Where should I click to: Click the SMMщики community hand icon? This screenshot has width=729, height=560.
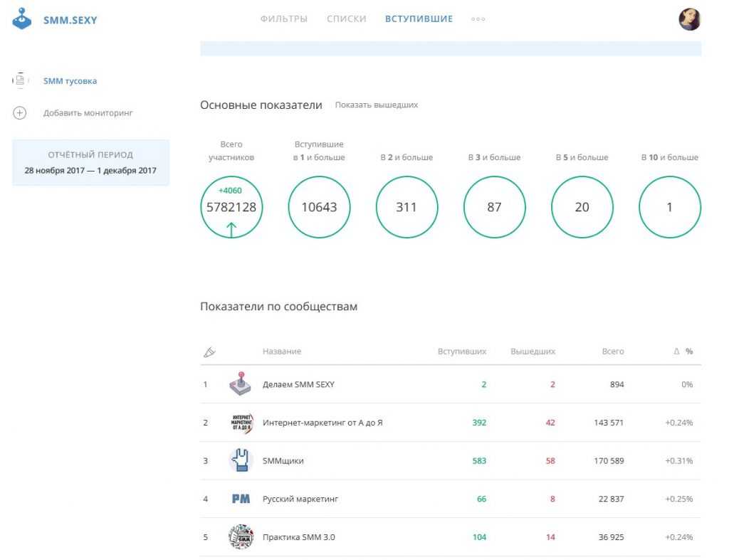241,460
